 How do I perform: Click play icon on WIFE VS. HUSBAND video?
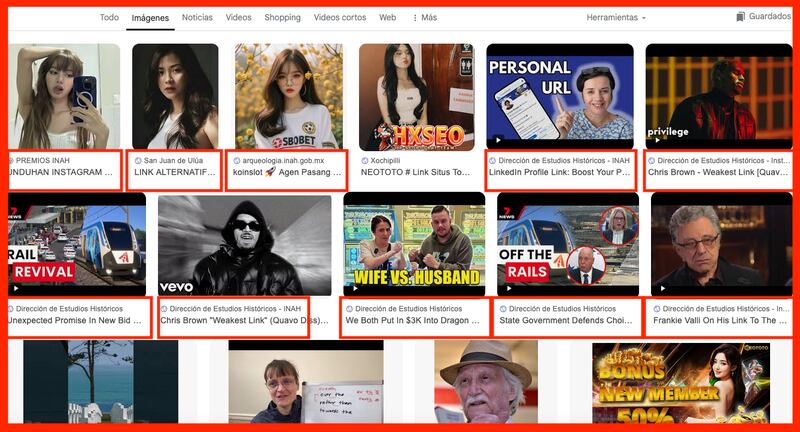355,288
